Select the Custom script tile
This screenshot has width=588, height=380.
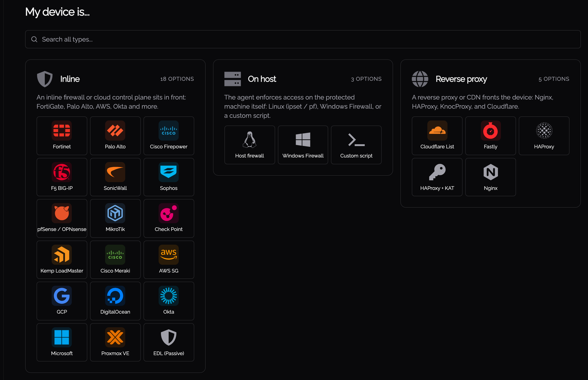pos(356,145)
